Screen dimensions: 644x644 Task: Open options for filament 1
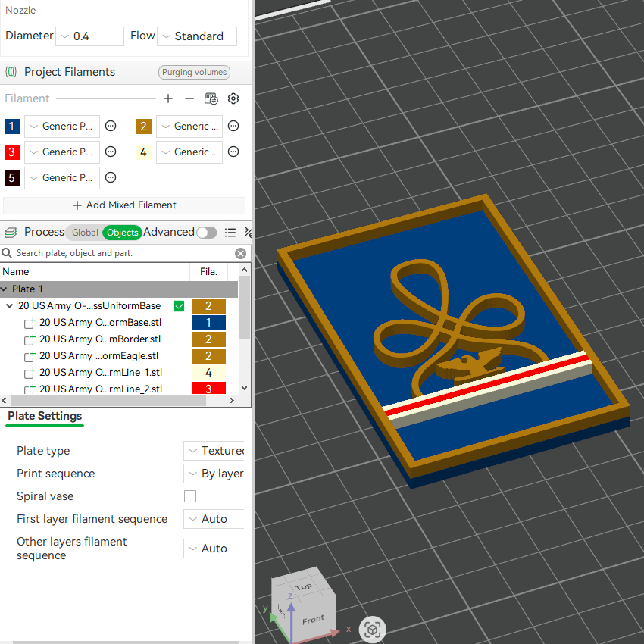click(x=111, y=126)
